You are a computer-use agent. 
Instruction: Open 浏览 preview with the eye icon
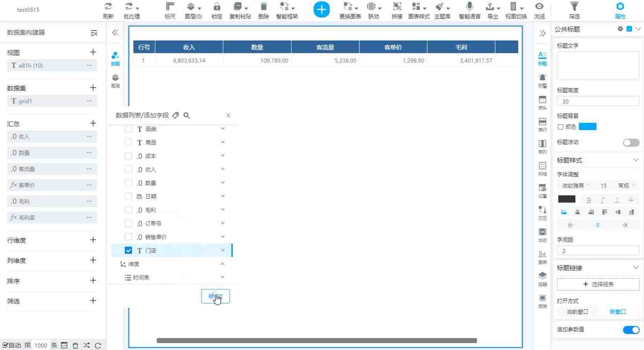[x=539, y=7]
